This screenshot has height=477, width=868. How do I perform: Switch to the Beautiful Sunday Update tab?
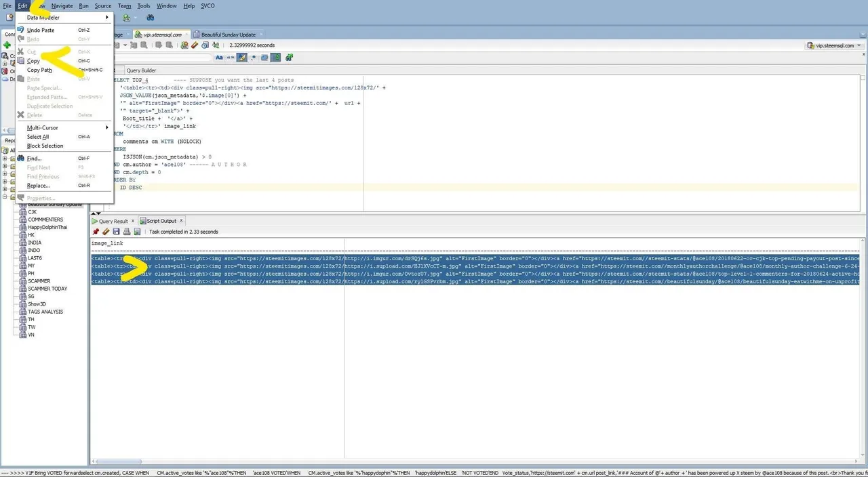tap(228, 35)
